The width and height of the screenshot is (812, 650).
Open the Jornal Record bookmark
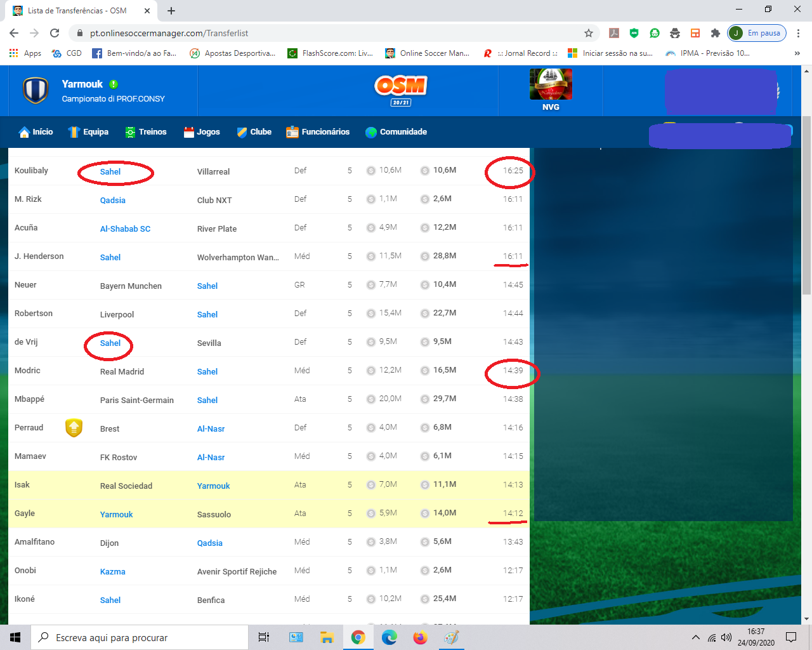pyautogui.click(x=521, y=53)
